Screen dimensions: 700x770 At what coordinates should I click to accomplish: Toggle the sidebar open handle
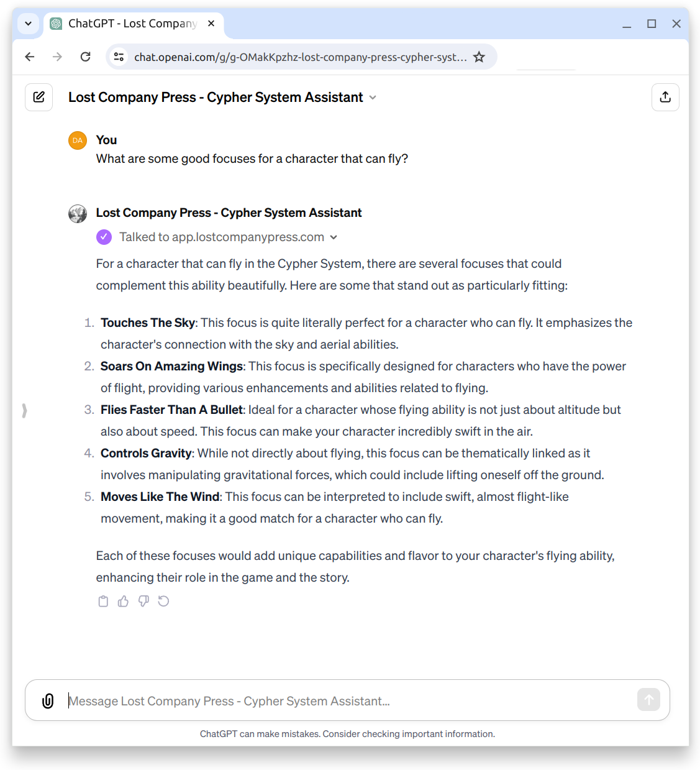[24, 410]
